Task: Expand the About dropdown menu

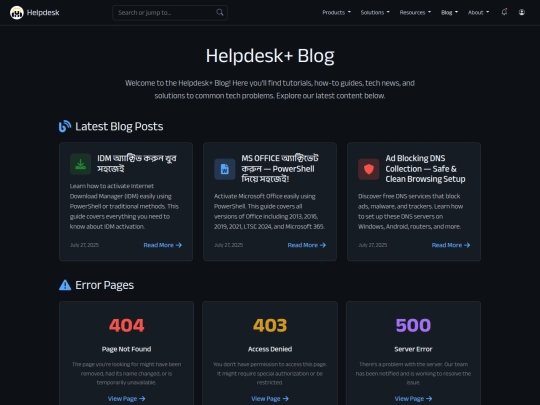Action: 478,12
